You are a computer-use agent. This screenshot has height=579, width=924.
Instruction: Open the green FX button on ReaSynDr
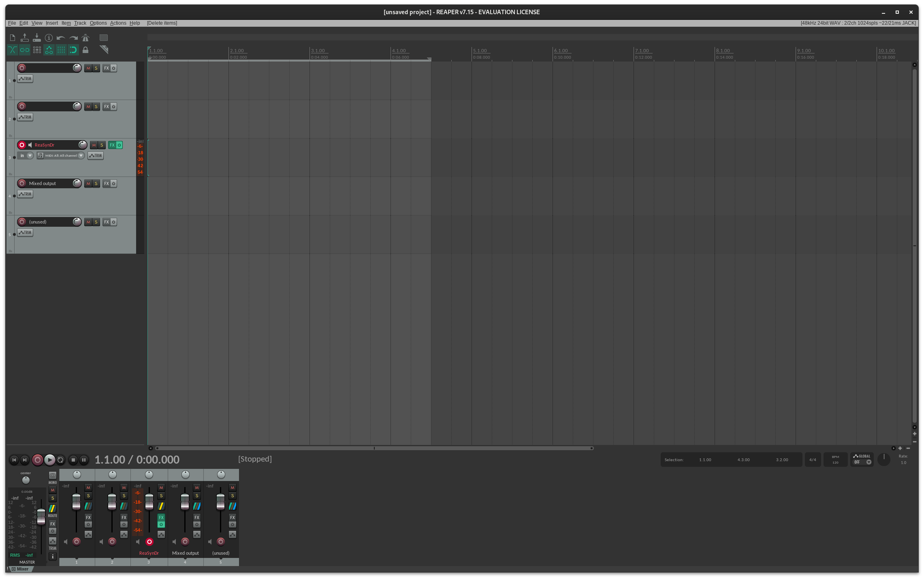click(x=112, y=145)
